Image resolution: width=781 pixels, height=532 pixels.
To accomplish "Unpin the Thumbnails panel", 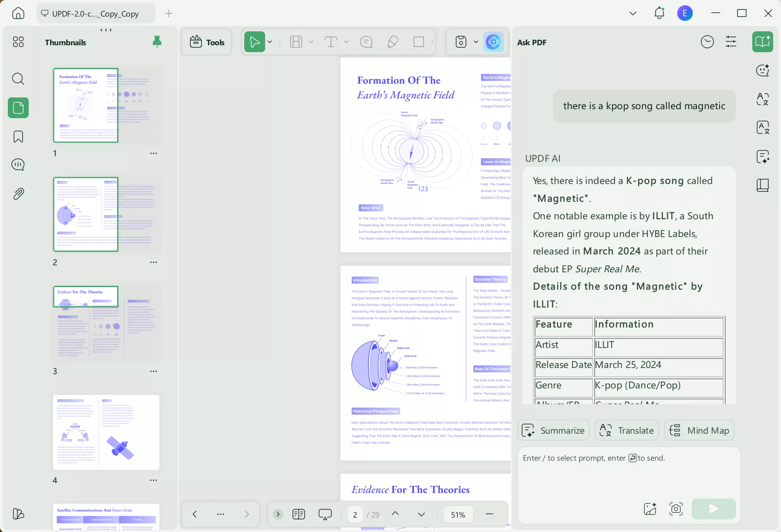I will click(x=157, y=42).
